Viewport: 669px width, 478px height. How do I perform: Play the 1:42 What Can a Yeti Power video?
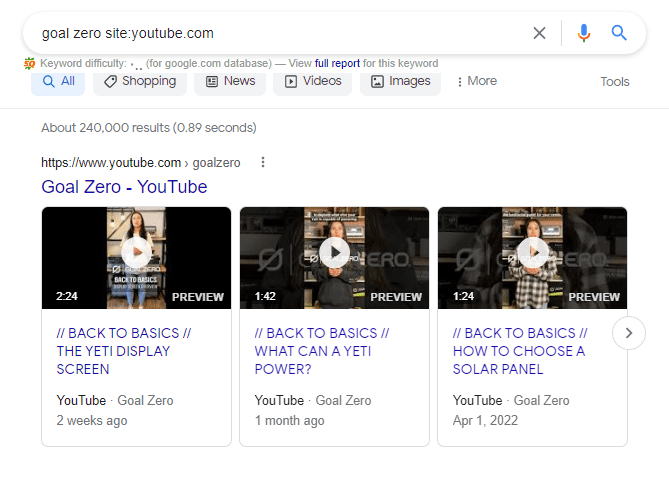(x=334, y=253)
